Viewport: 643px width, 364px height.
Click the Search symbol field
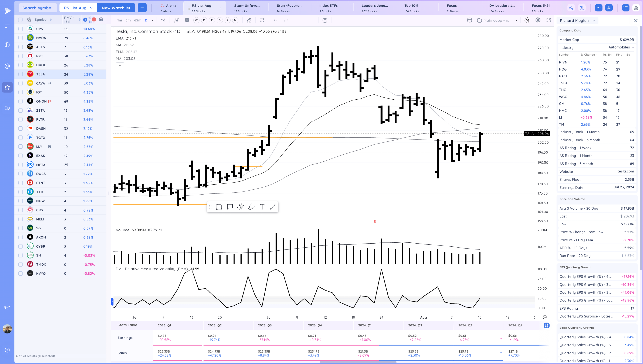[x=37, y=8]
